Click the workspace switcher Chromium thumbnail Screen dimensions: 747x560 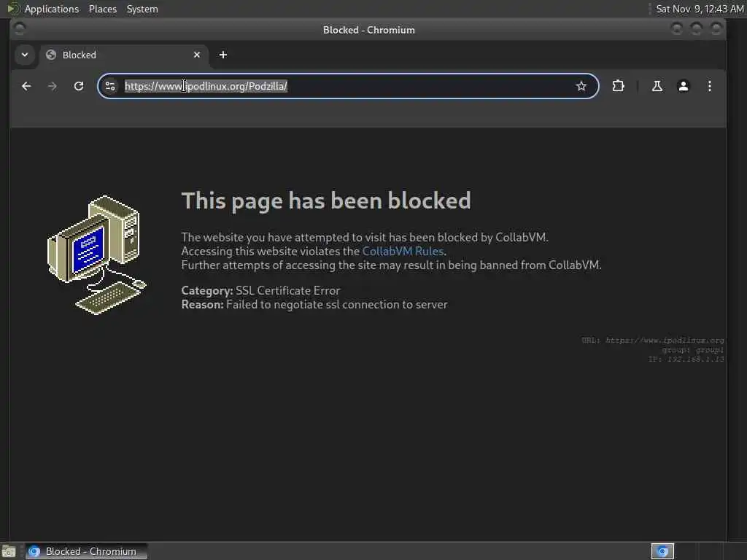click(x=662, y=551)
